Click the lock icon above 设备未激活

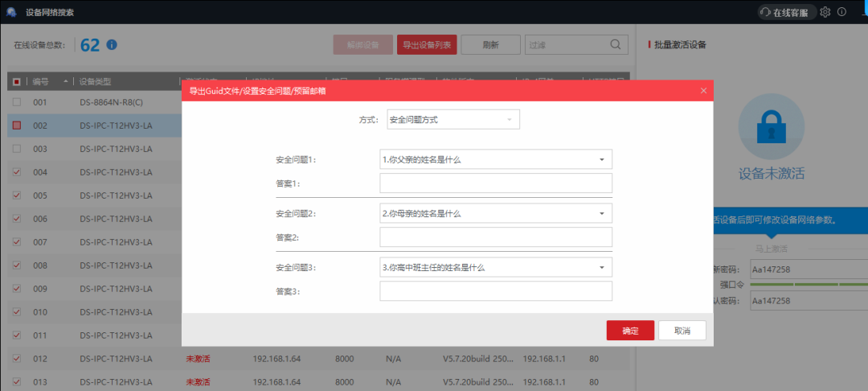tap(771, 127)
